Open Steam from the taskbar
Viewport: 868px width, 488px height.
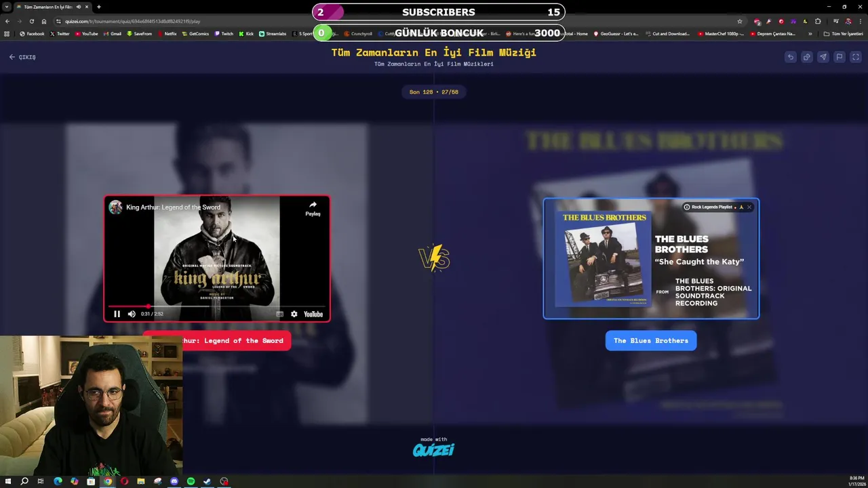tap(208, 481)
